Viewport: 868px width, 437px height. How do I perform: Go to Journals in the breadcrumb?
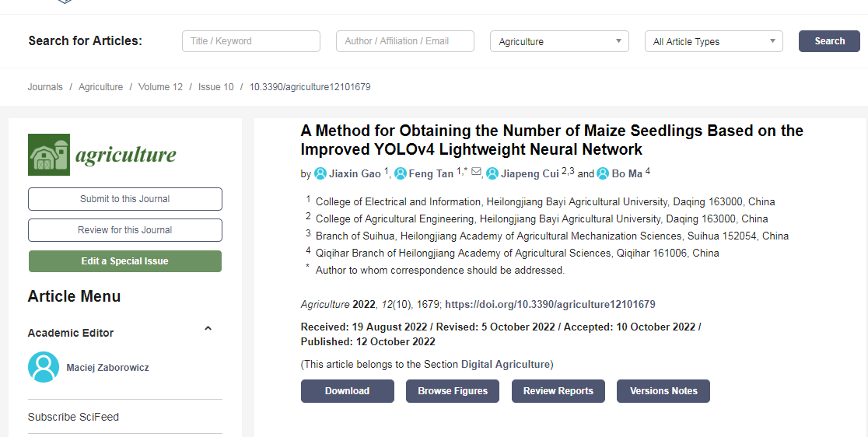[45, 87]
